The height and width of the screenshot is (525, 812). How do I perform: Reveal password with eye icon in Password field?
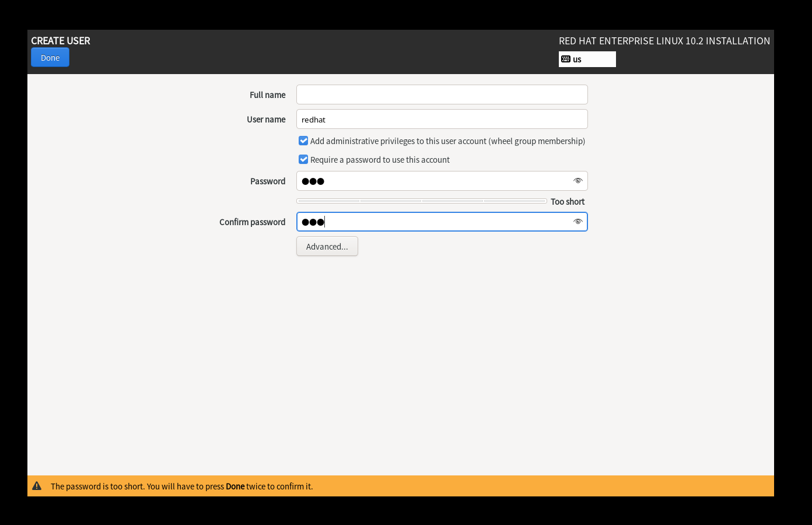tap(577, 181)
